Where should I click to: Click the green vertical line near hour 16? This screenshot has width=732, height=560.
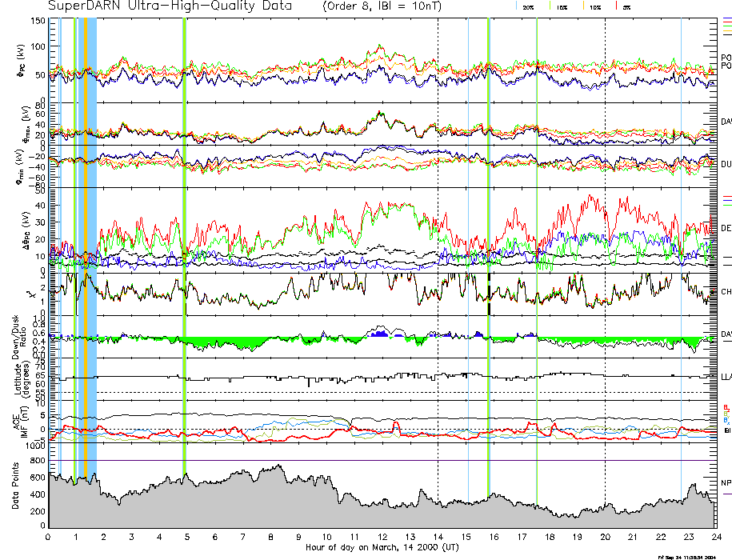pyautogui.click(x=489, y=240)
